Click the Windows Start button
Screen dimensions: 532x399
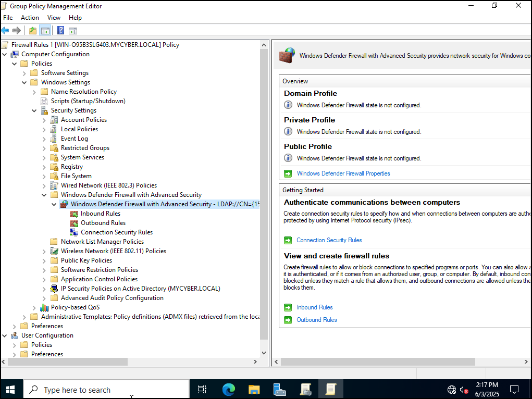(x=10, y=390)
